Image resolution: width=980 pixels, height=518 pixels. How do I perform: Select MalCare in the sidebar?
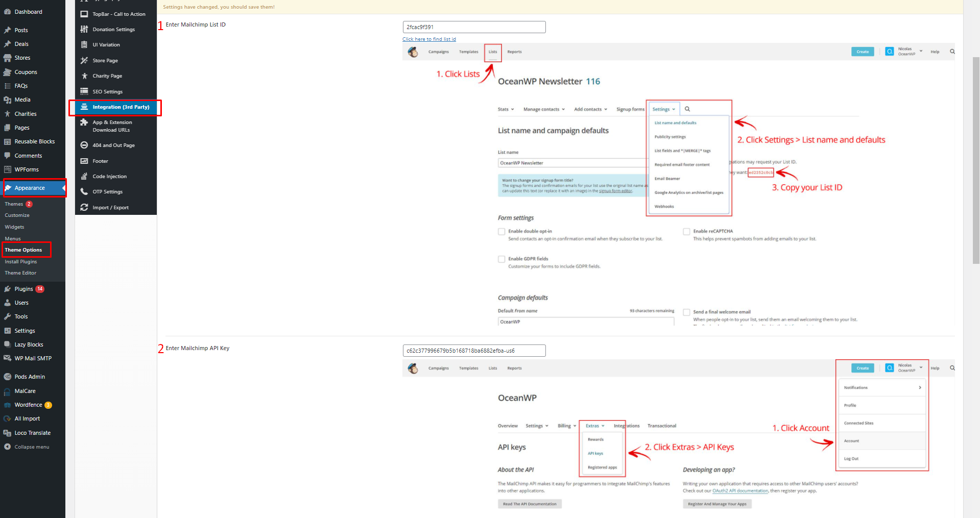point(25,390)
